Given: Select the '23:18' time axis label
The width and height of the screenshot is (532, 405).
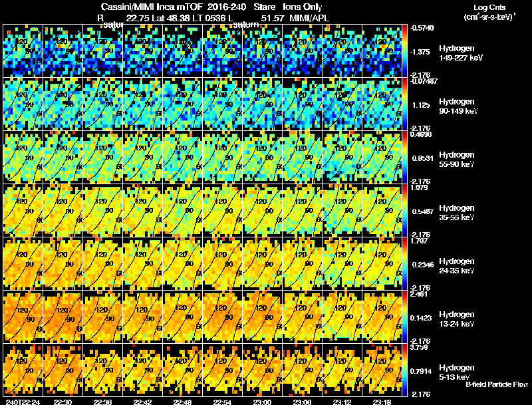Looking at the screenshot, I should [382, 402].
